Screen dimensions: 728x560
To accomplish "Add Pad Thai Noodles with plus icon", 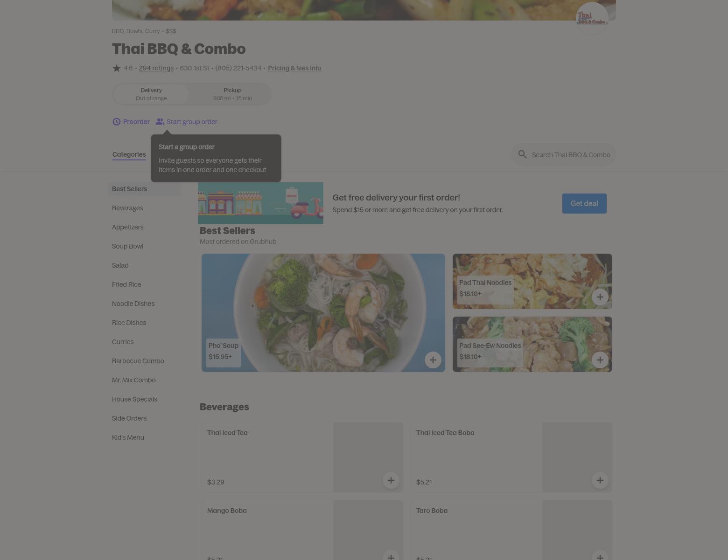I will click(600, 297).
